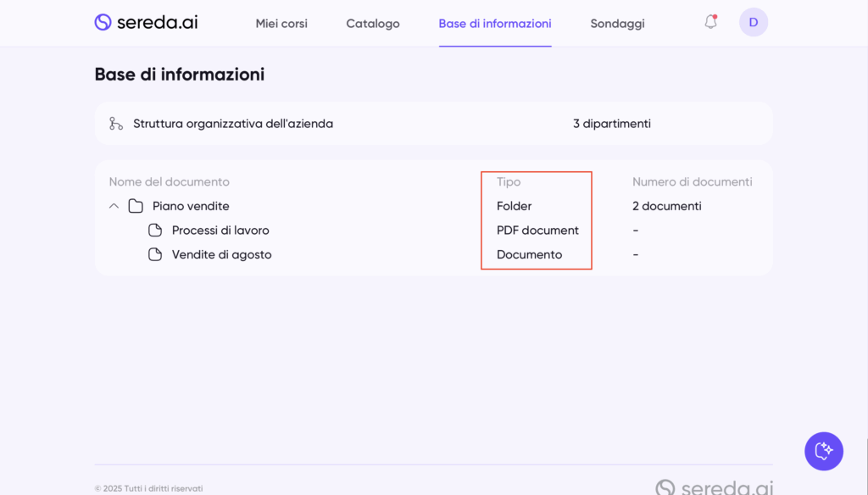Launch the AI assistant floating button

click(823, 451)
